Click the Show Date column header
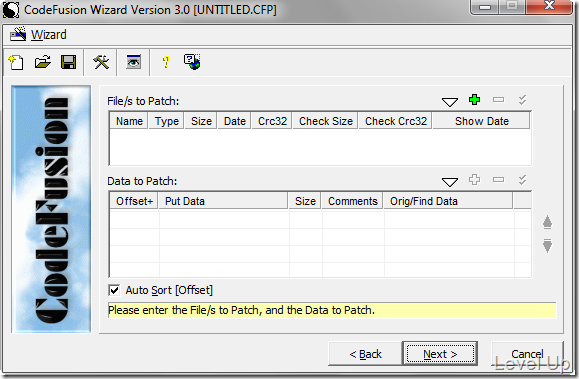 (482, 121)
